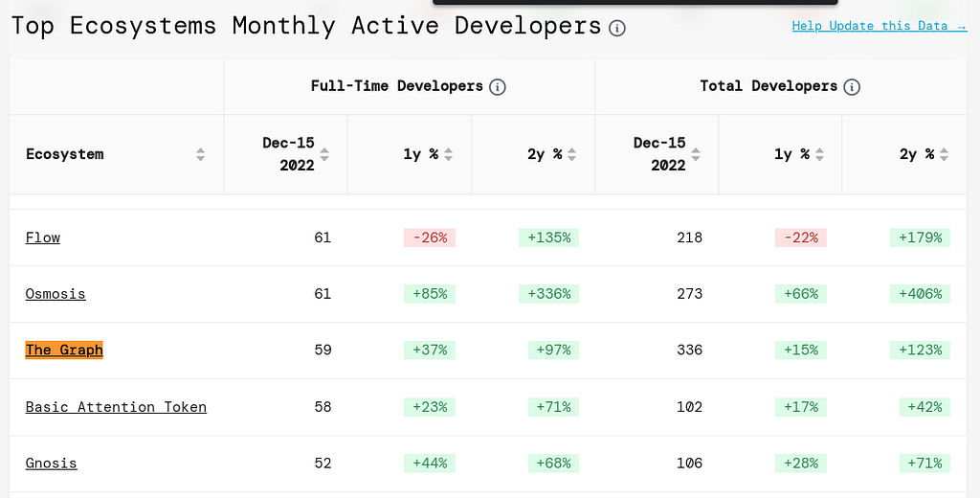Click info icon beside Top Ecosystems title
The height and width of the screenshot is (498, 980).
click(617, 28)
